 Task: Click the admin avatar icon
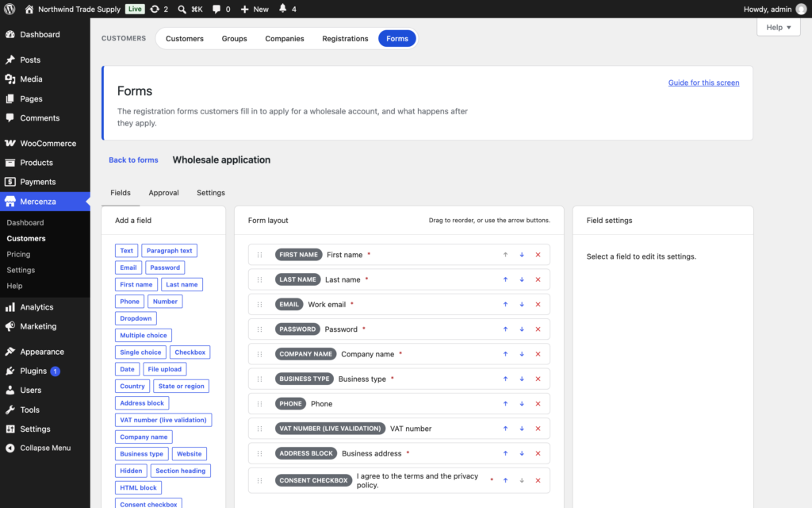[x=801, y=9]
